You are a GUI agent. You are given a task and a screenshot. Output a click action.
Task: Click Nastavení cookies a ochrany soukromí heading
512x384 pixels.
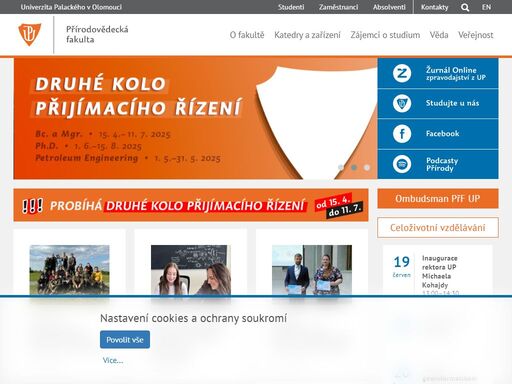(x=193, y=318)
